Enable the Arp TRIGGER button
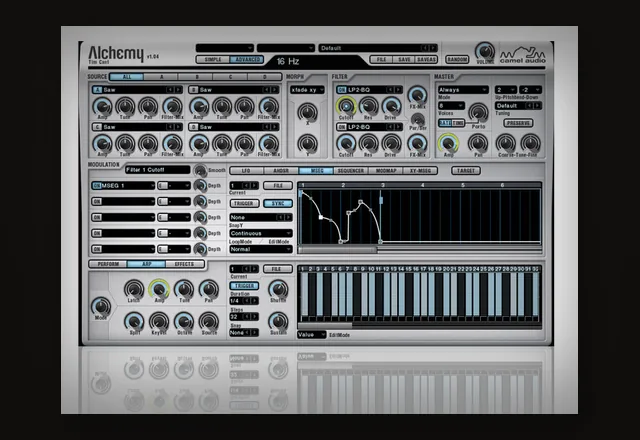 coord(244,286)
